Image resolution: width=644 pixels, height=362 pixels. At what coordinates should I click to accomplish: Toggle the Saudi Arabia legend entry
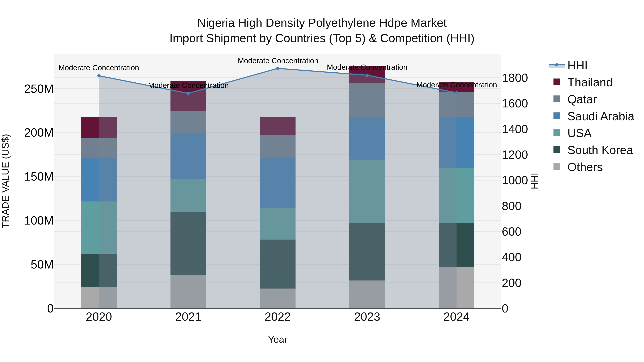594,116
